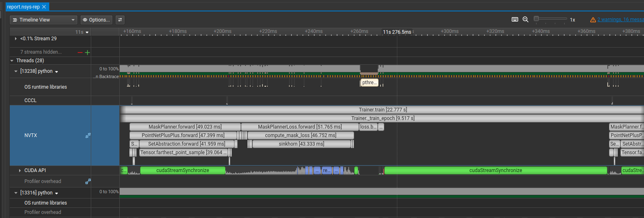The width and height of the screenshot is (644, 218).
Task: Open the Timeline View dropdown
Action: tap(44, 20)
